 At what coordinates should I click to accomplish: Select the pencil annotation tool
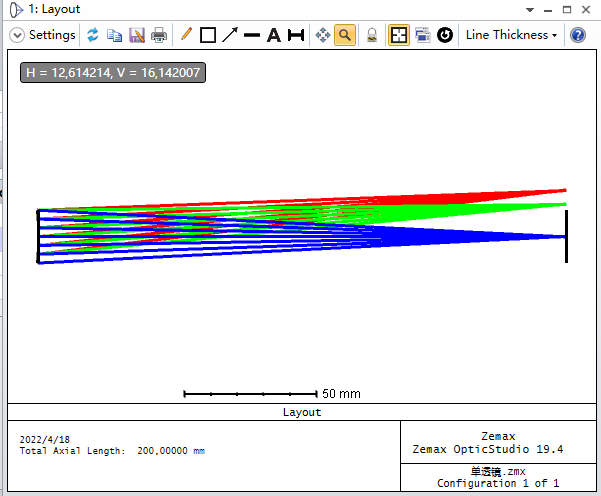186,34
